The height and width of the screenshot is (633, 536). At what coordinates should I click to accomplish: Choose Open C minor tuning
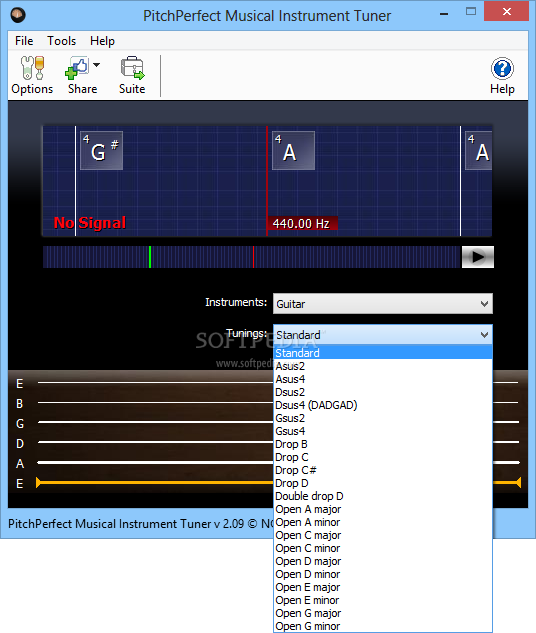pyautogui.click(x=383, y=548)
